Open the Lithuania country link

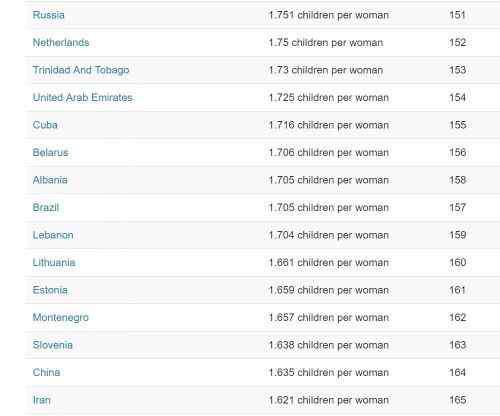tap(54, 263)
